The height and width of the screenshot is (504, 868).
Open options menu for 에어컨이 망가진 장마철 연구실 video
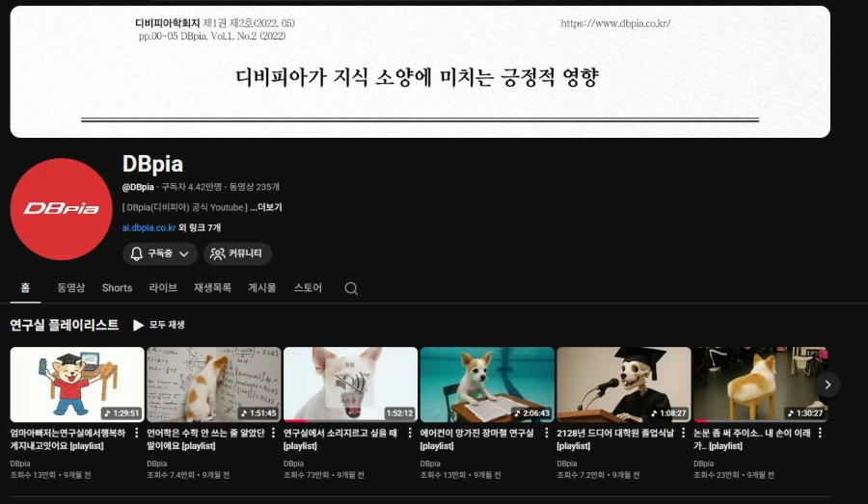[547, 433]
